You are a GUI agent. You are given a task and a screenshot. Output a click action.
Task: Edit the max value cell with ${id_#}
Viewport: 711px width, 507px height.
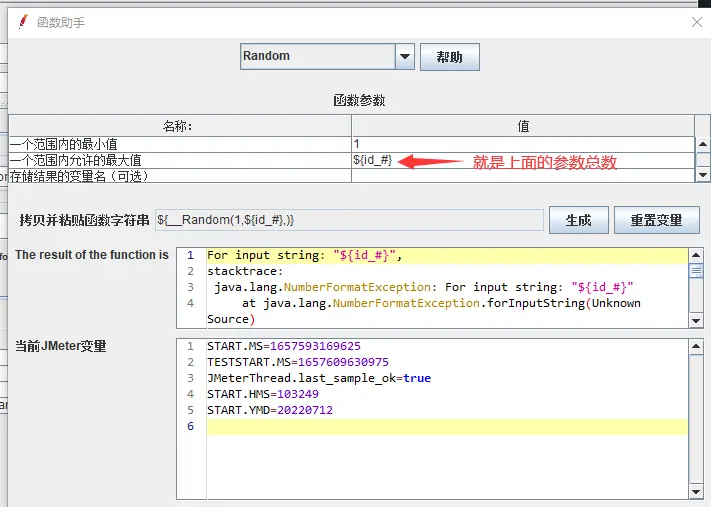point(522,160)
